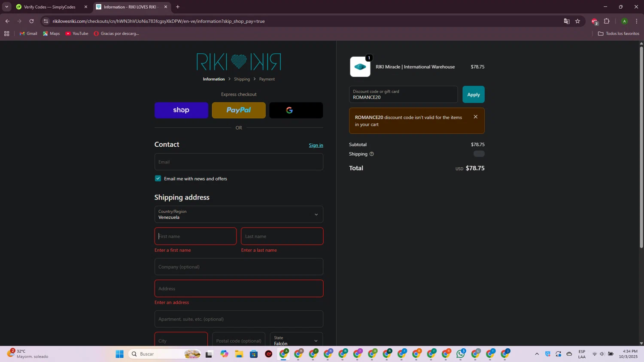This screenshot has height=362, width=644.
Task: Click Payment breadcrumb step
Action: pyautogui.click(x=267, y=79)
